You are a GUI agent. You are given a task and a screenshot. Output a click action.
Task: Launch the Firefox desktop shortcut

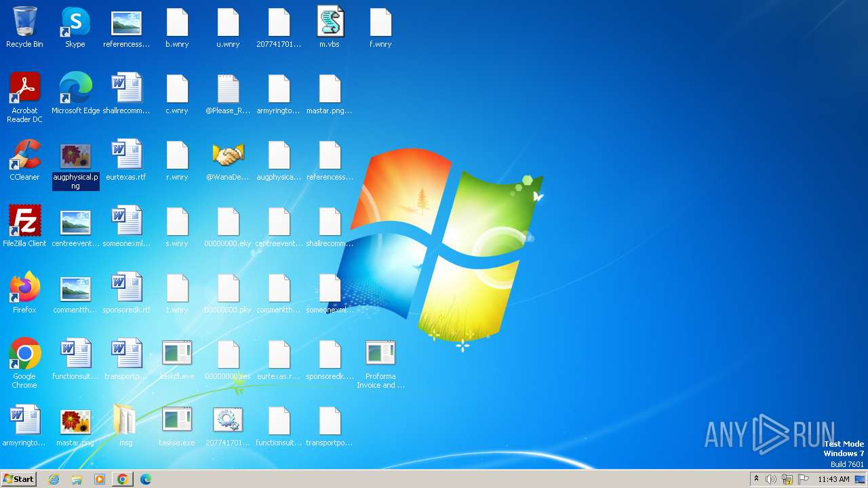pos(24,293)
